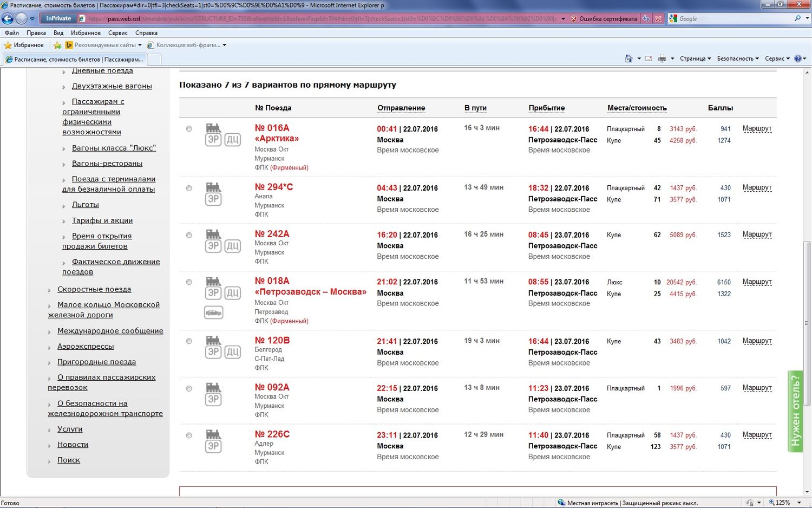Click the locomotive icon for train 294*С
The width and height of the screenshot is (812, 508).
[213, 187]
